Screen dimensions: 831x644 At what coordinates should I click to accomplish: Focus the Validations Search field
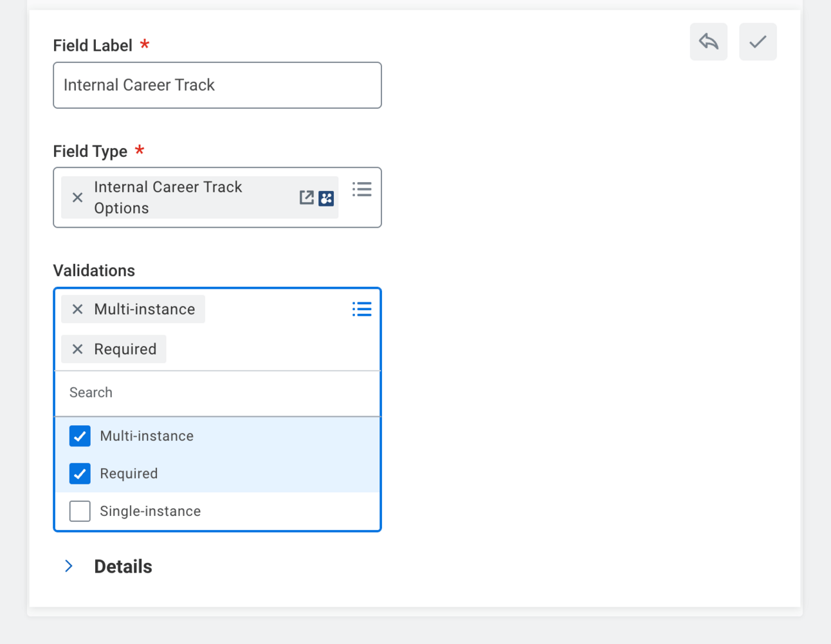[x=217, y=393]
